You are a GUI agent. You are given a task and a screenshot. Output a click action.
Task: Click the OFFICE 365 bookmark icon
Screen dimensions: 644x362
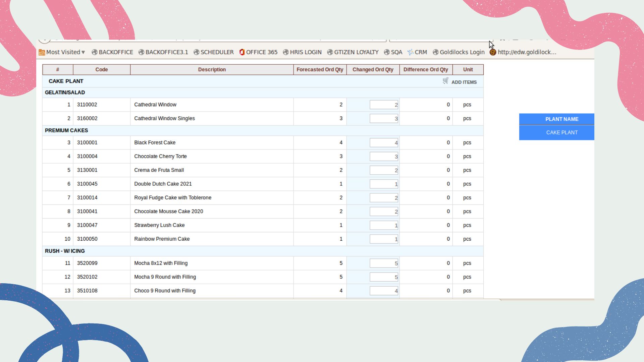point(242,52)
